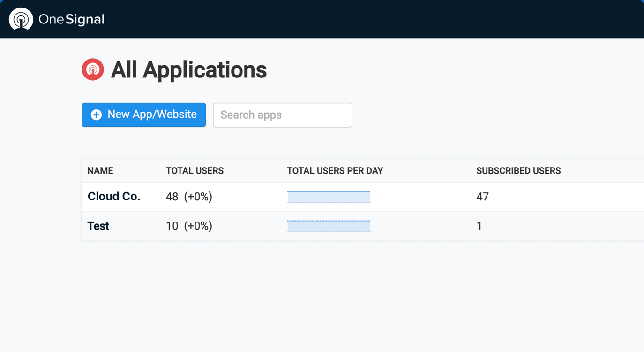The width and height of the screenshot is (644, 352).
Task: Sort by the NAME column header
Action: pos(100,171)
